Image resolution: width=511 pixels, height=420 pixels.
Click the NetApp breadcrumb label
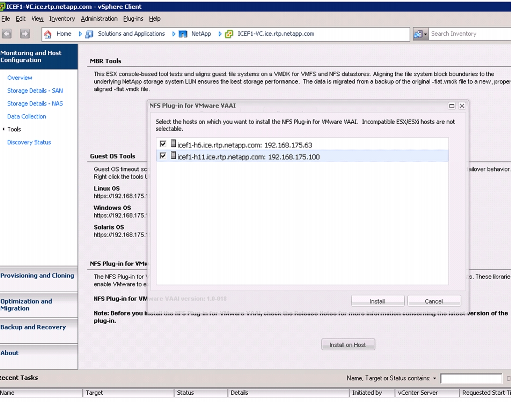point(201,34)
